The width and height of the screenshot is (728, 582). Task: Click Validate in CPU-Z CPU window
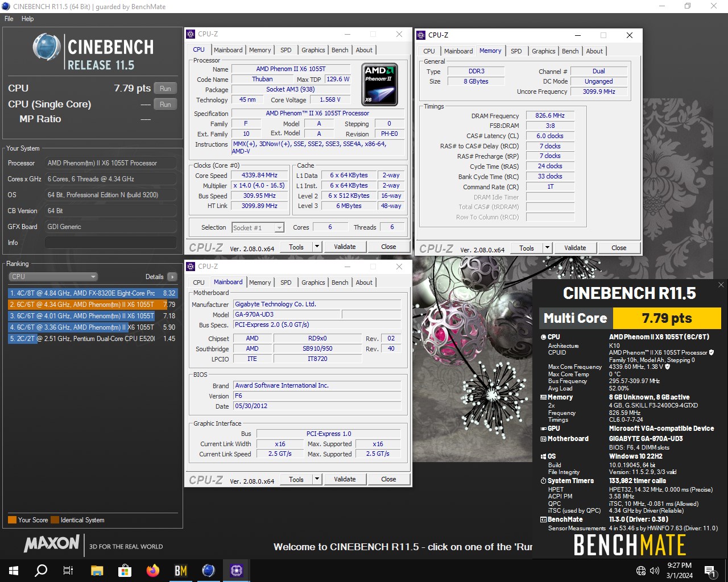pos(345,247)
